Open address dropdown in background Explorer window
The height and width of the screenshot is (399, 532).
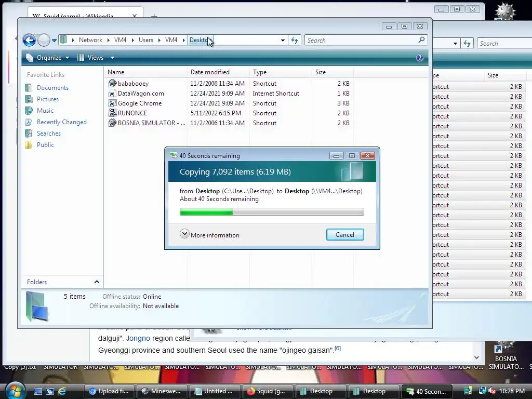(x=455, y=44)
